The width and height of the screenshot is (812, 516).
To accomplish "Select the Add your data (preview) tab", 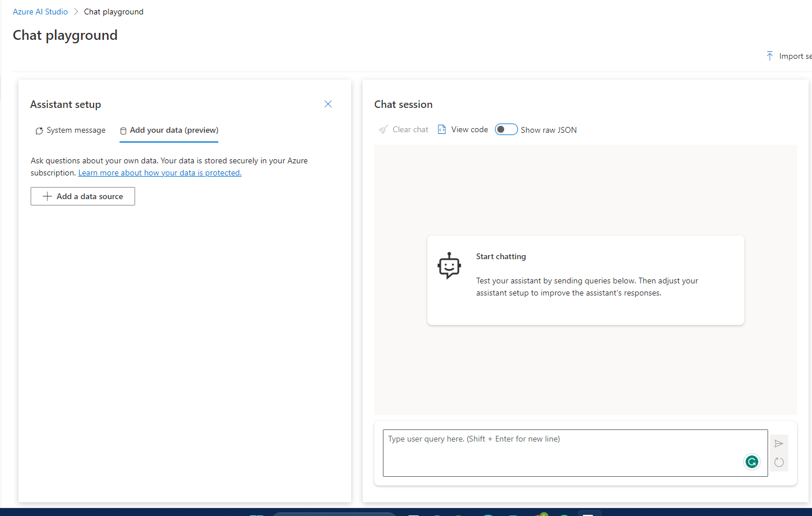I will [169, 130].
